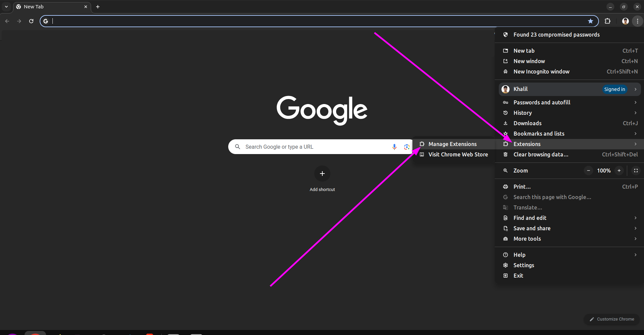
Task: Click the magnifier icon in the search box
Action: [238, 147]
